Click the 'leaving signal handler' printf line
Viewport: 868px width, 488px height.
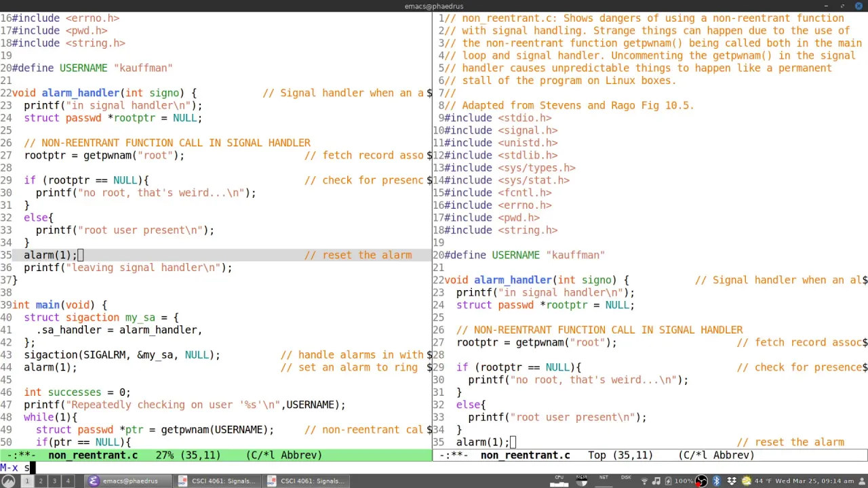point(128,268)
